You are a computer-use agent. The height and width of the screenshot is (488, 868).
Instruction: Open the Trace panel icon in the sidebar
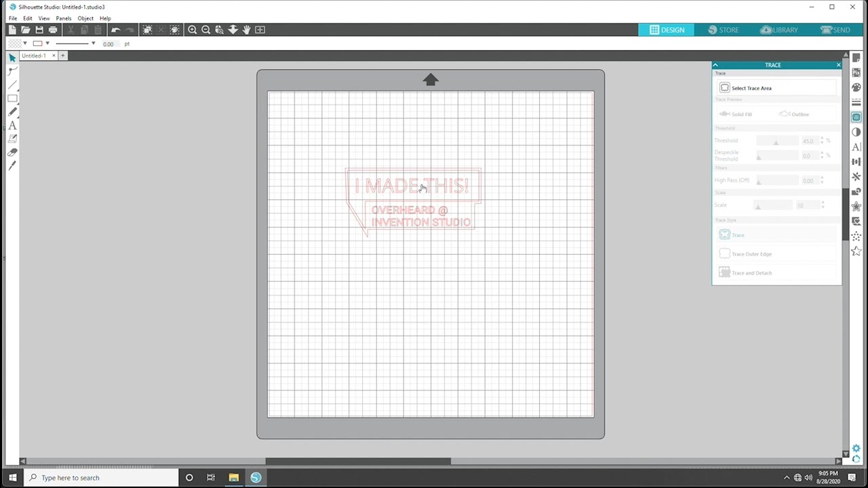click(856, 117)
